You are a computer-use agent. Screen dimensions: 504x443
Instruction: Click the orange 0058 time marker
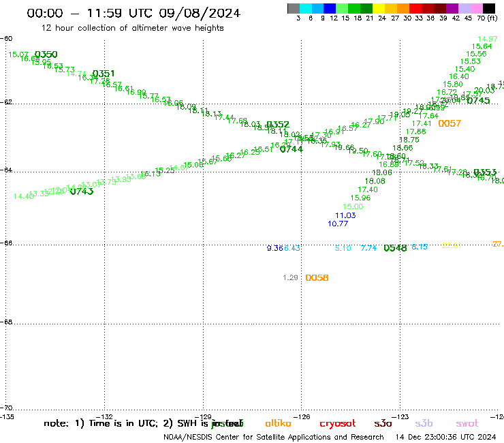tap(317, 277)
